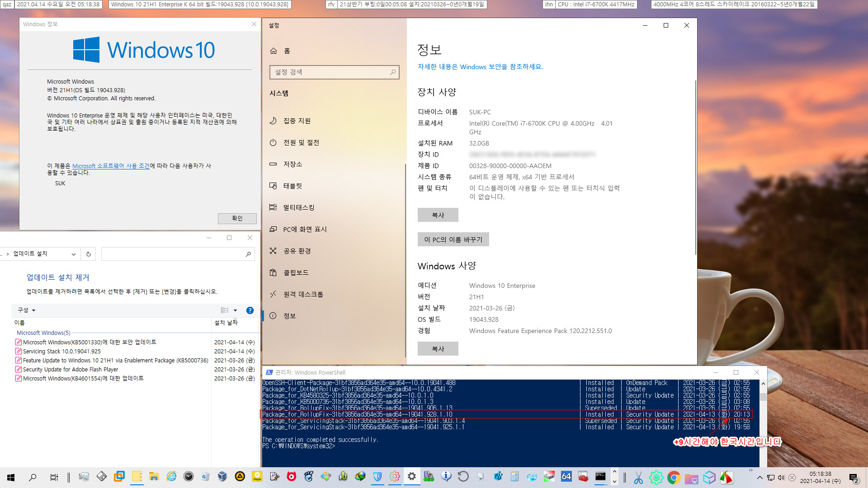This screenshot has height=488, width=868.
Task: Copy Windows specifications with the lower 복사 button
Action: pos(438,349)
